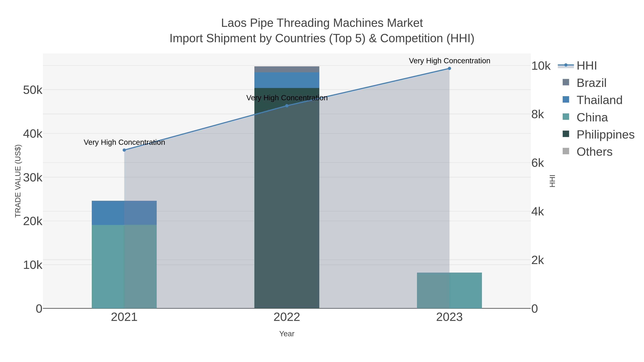Click the 2022 Philippines bar segment

(287, 198)
